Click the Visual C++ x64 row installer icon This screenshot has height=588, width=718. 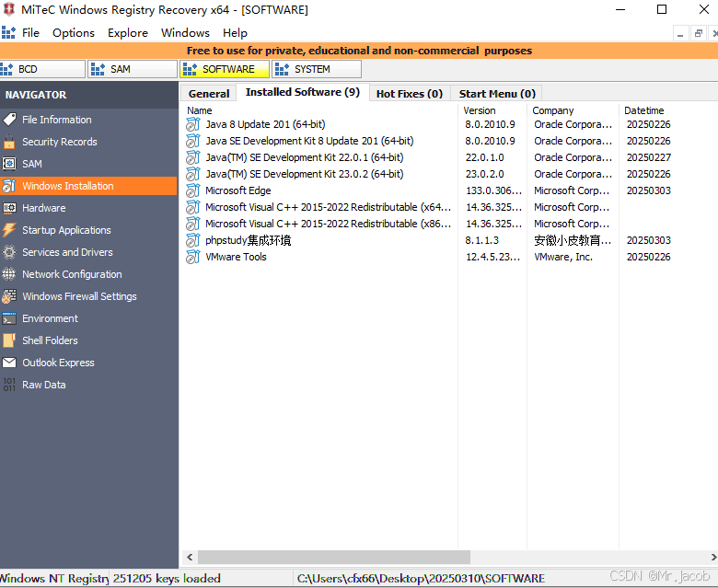tap(193, 207)
